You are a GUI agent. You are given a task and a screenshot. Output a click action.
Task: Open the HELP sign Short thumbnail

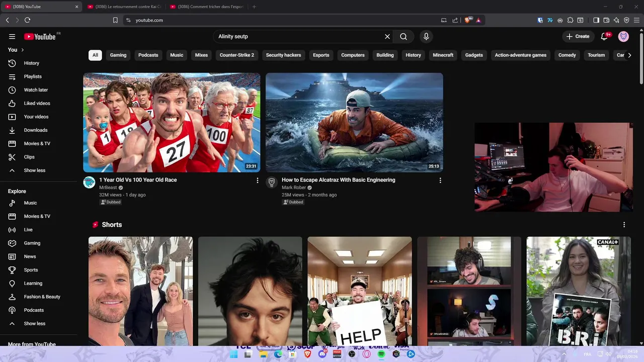360,291
